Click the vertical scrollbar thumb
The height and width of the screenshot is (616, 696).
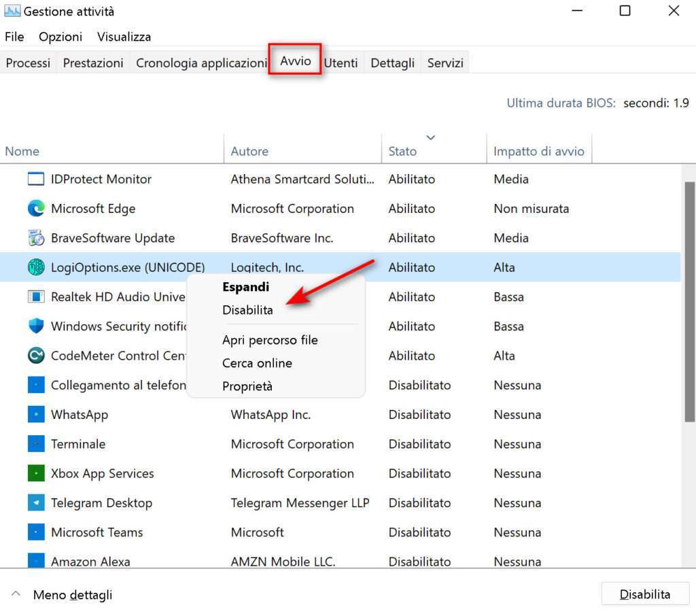coord(689,302)
